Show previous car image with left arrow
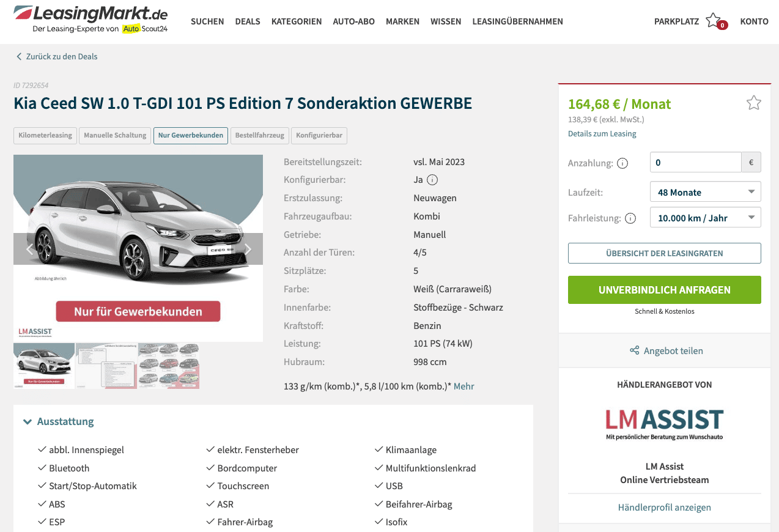This screenshot has height=532, width=779. pyautogui.click(x=29, y=249)
